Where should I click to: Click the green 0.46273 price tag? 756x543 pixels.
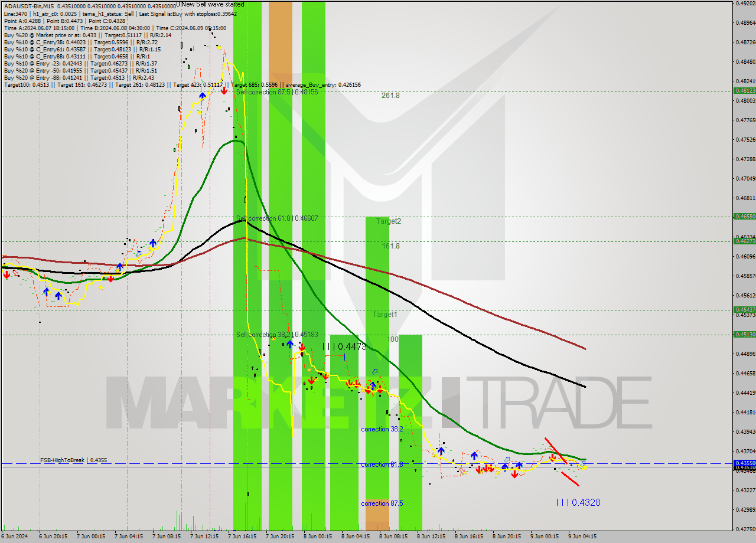click(744, 241)
